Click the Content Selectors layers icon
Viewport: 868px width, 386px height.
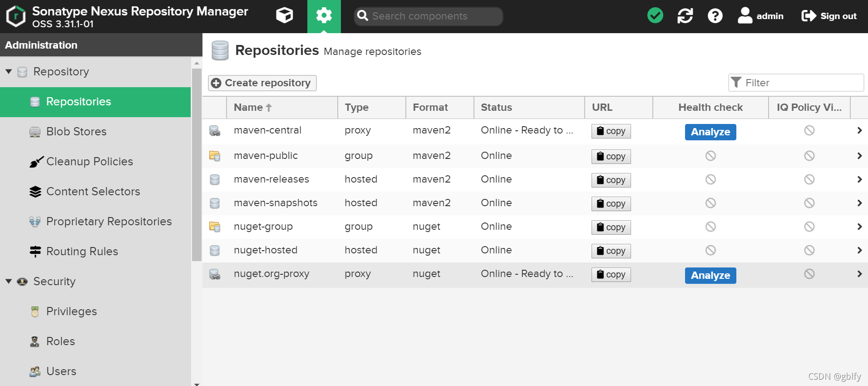pos(35,192)
